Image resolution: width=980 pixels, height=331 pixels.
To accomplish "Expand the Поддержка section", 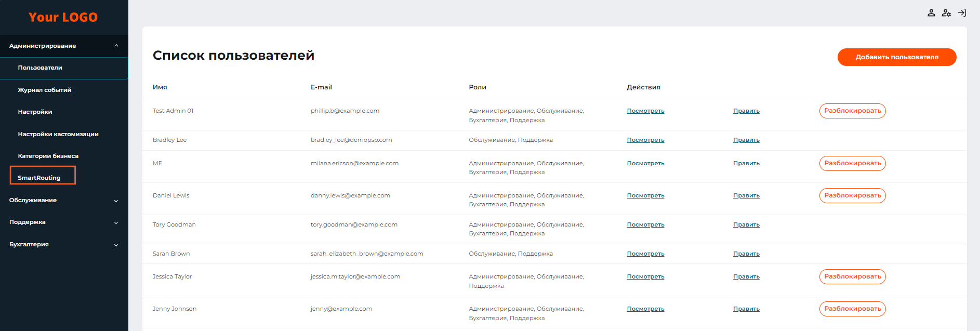I will (116, 222).
